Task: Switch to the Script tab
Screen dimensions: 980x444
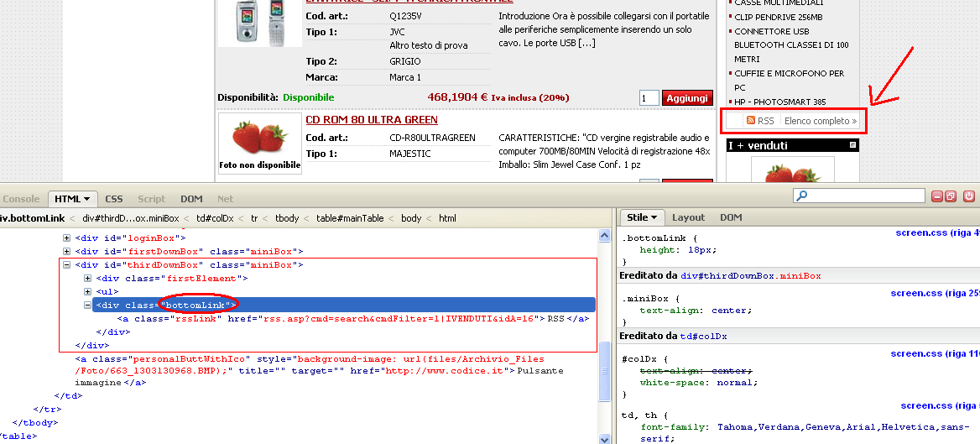Action: click(151, 199)
